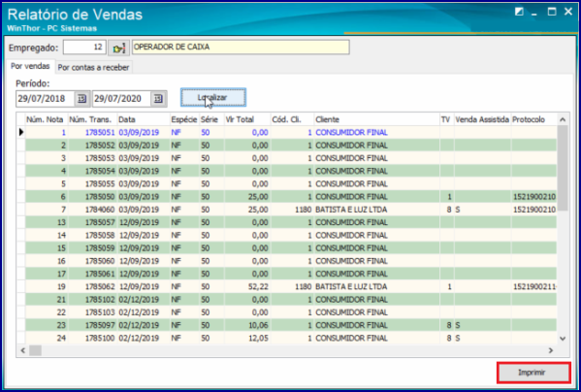The height and width of the screenshot is (392, 581).
Task: Click the TV column header
Action: tap(447, 119)
